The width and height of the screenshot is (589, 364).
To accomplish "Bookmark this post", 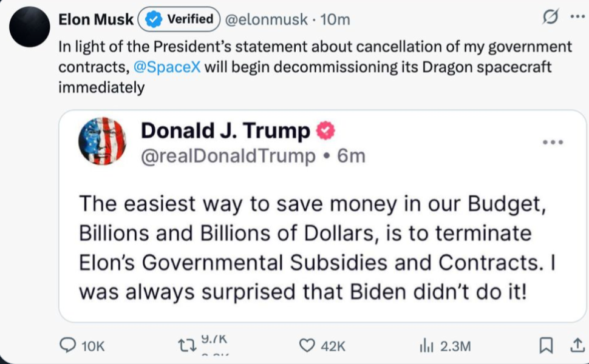I will pyautogui.click(x=546, y=346).
